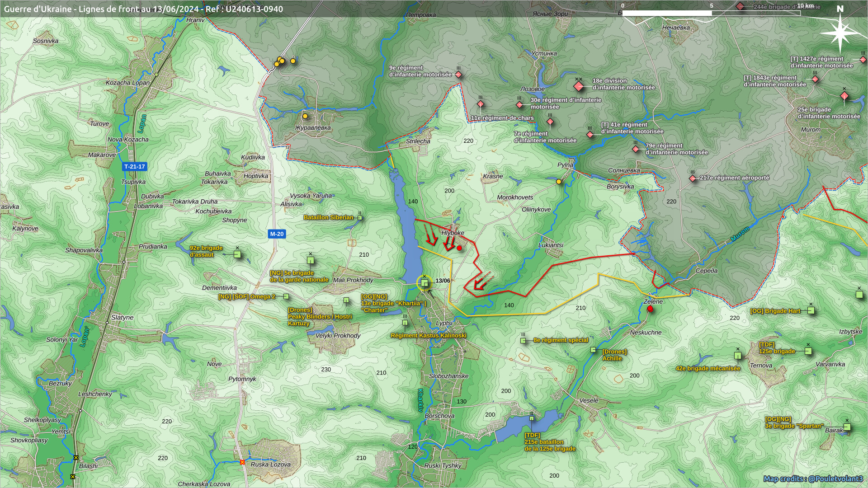Click the 18e division d'infanterie motorisée diamond marker

[x=579, y=87]
